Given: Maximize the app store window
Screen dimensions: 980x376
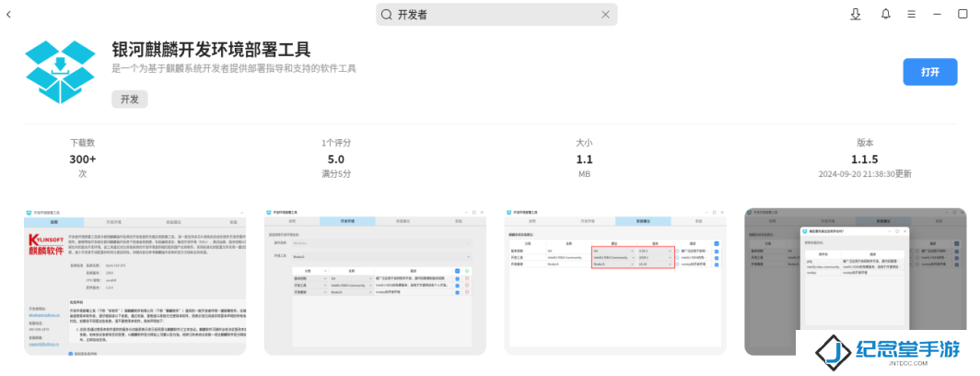Looking at the screenshot, I should click(x=962, y=15).
